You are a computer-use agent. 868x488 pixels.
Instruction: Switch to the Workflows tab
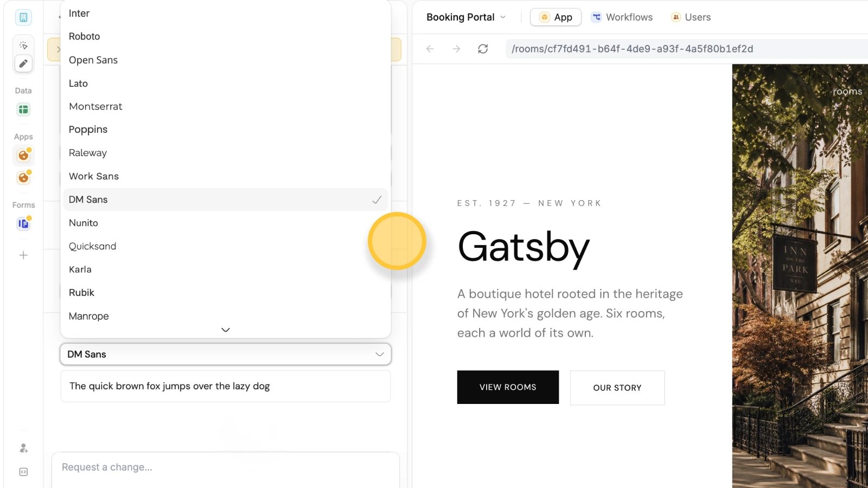click(622, 17)
